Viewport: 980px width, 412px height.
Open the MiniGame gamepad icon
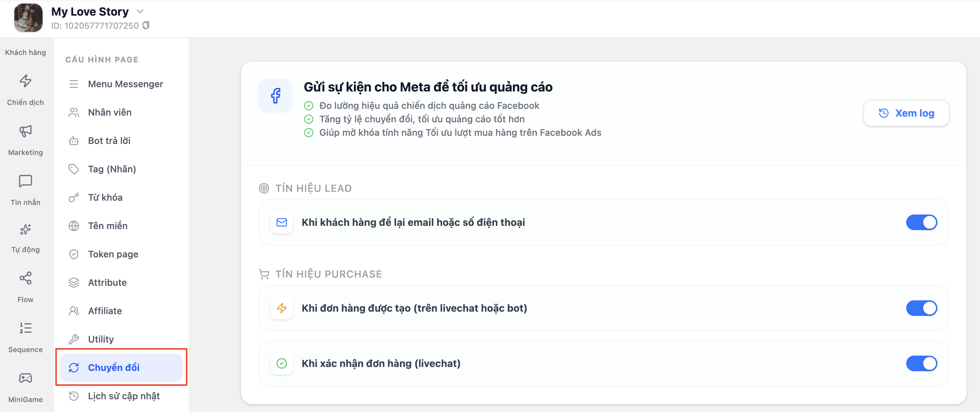pos(26,378)
